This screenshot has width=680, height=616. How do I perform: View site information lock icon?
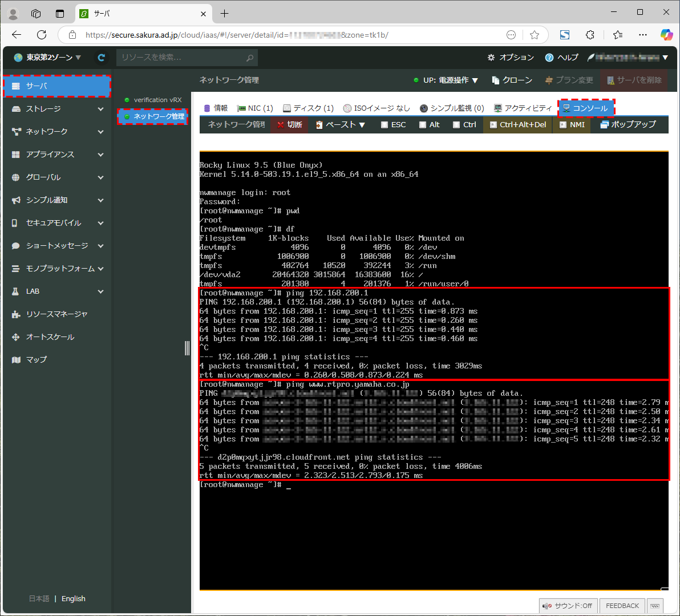click(x=72, y=35)
